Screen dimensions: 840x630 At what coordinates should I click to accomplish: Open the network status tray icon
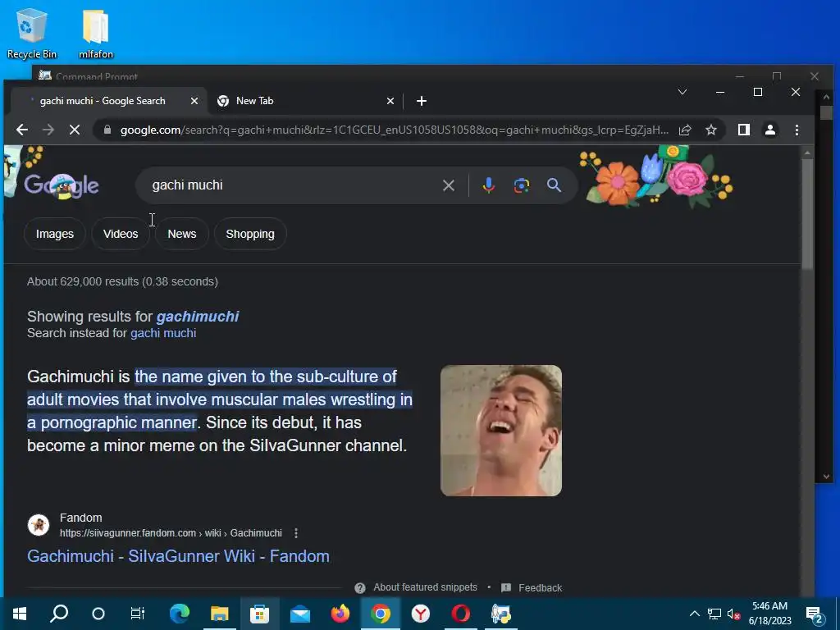714,614
